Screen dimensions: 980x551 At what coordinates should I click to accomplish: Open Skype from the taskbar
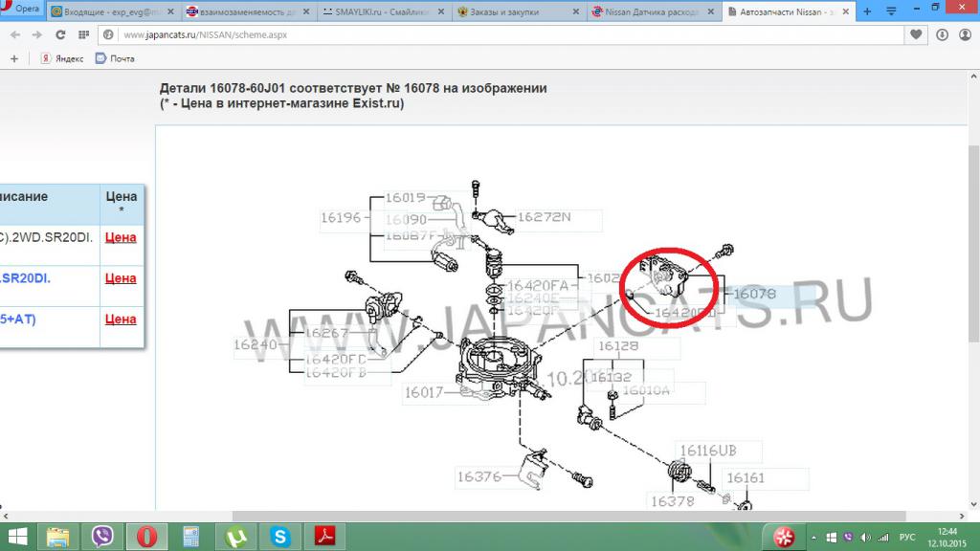pyautogui.click(x=280, y=537)
